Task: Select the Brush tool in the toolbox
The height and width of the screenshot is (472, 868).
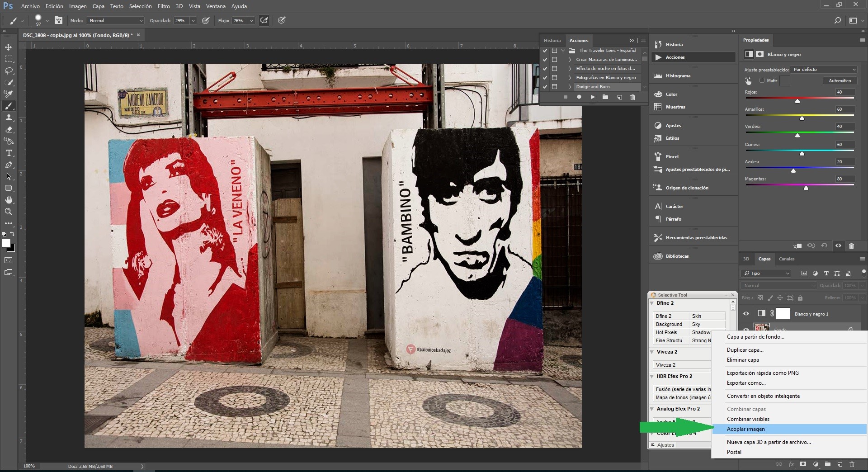Action: (9, 106)
